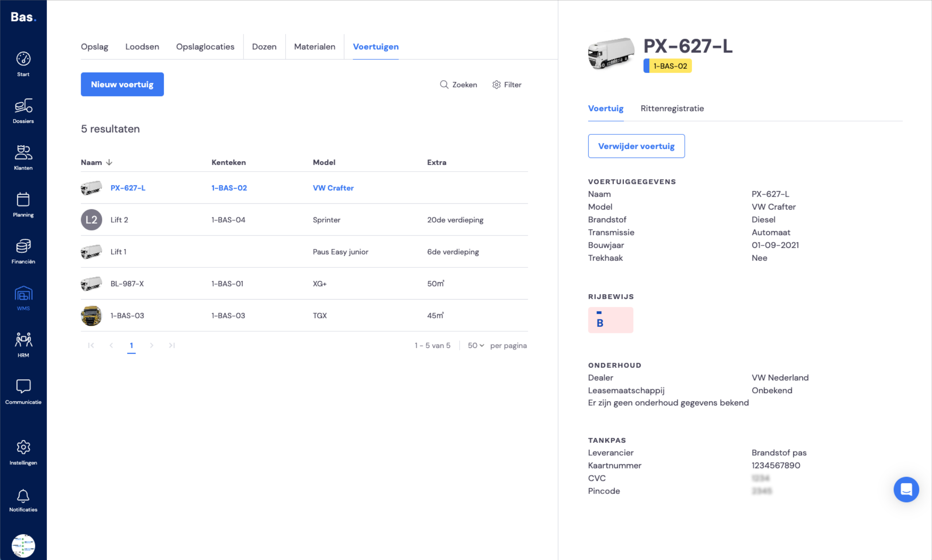932x560 pixels.
Task: Click the Extra column header
Action: [x=437, y=162]
